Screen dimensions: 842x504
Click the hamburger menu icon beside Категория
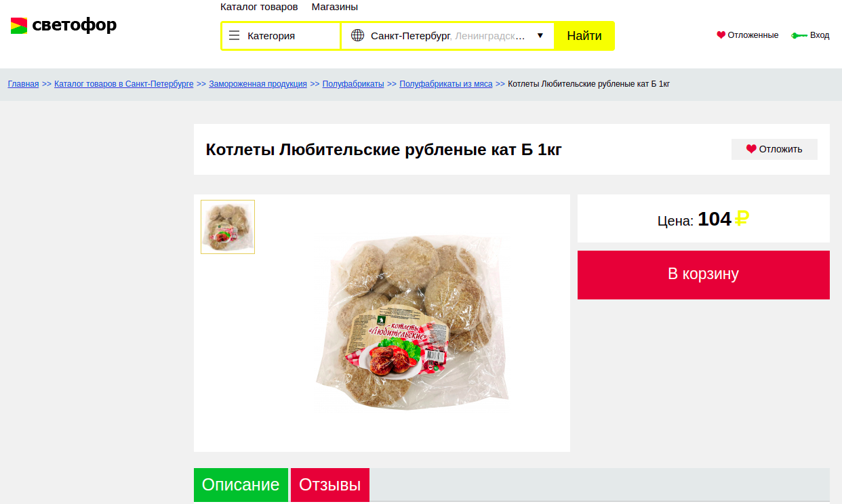coord(235,36)
